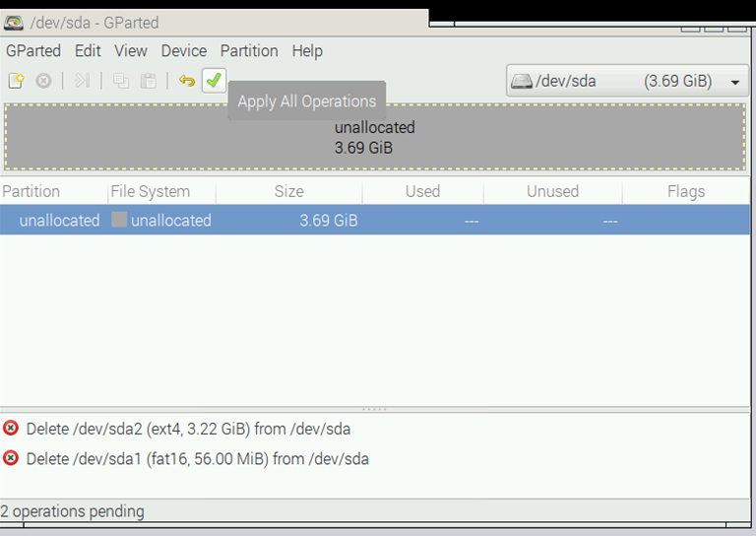Open the Device menu

coord(184,51)
